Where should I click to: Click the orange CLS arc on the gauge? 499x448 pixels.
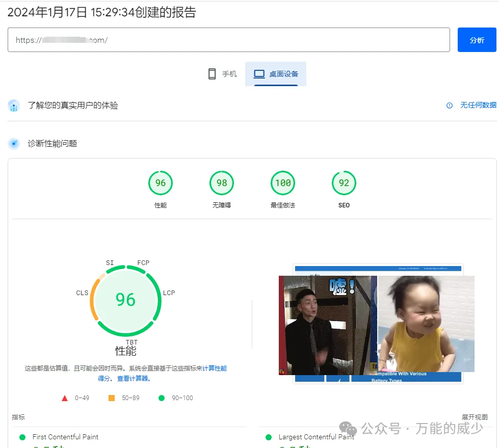92,300
